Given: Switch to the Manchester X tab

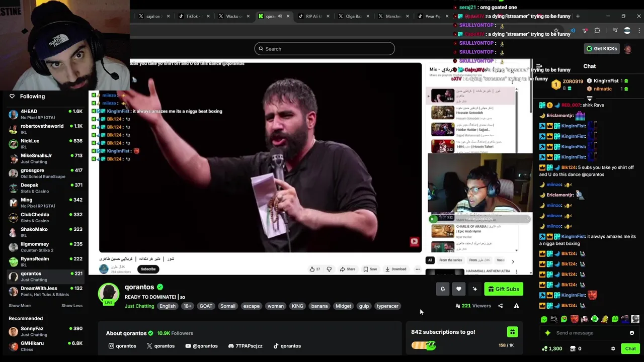Looking at the screenshot, I should click(x=393, y=16).
